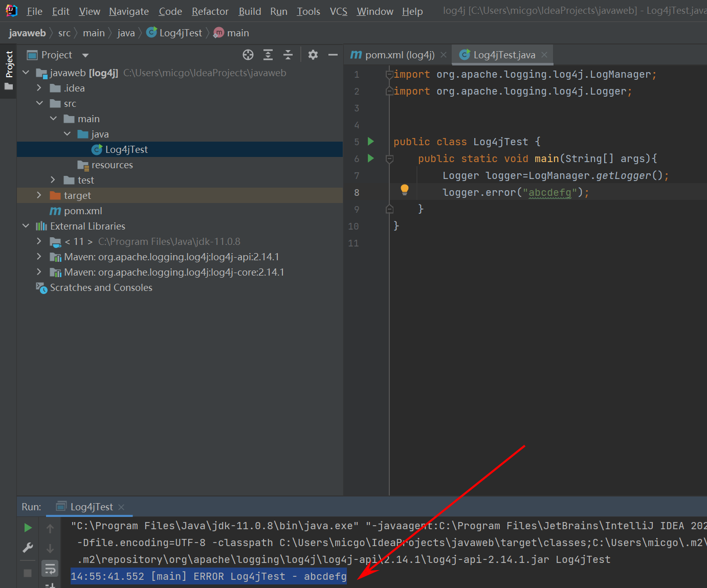707x588 pixels.
Task: Open the Code menu
Action: click(170, 11)
